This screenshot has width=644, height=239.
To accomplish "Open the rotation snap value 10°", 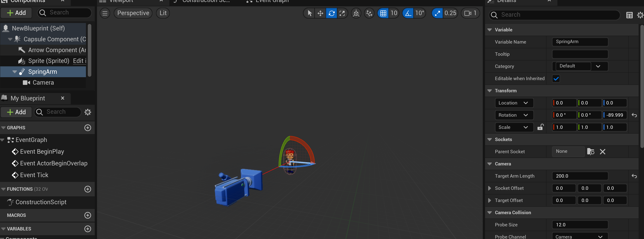I will coord(419,13).
